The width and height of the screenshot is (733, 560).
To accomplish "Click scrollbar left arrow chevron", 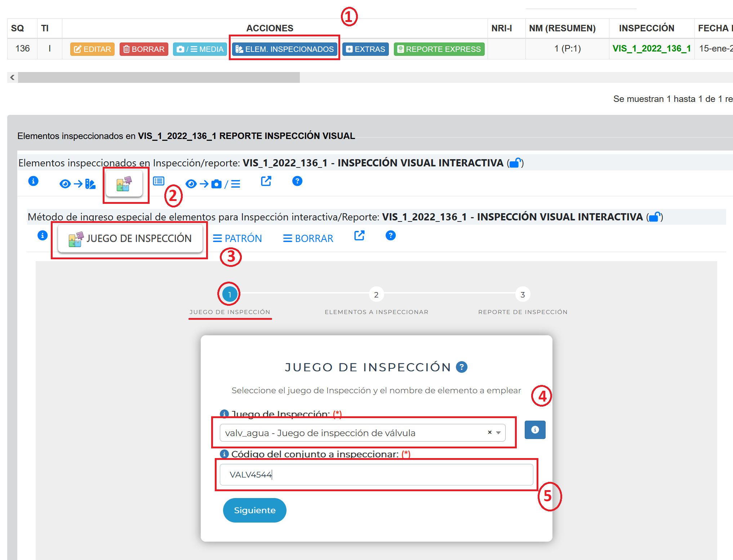I will 12,77.
